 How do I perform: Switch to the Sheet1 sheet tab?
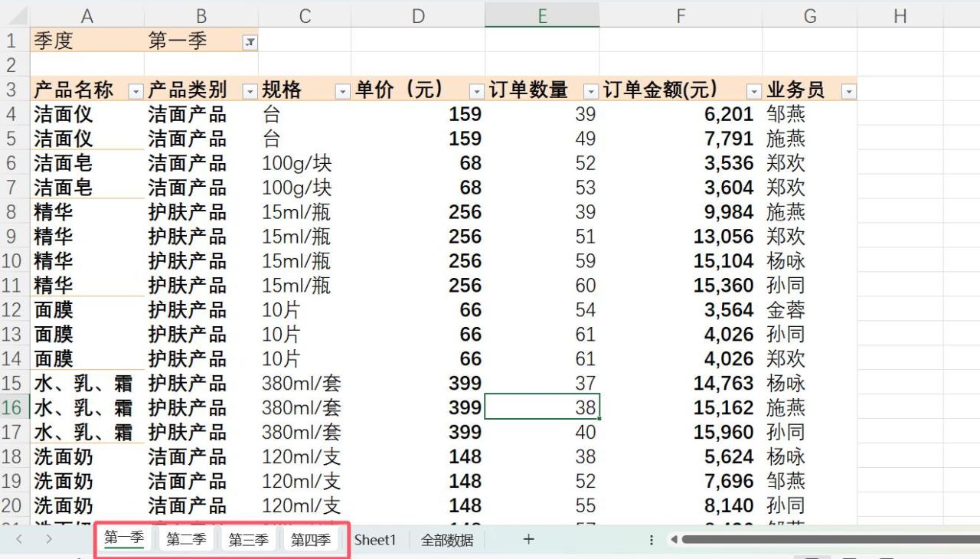pyautogui.click(x=375, y=540)
